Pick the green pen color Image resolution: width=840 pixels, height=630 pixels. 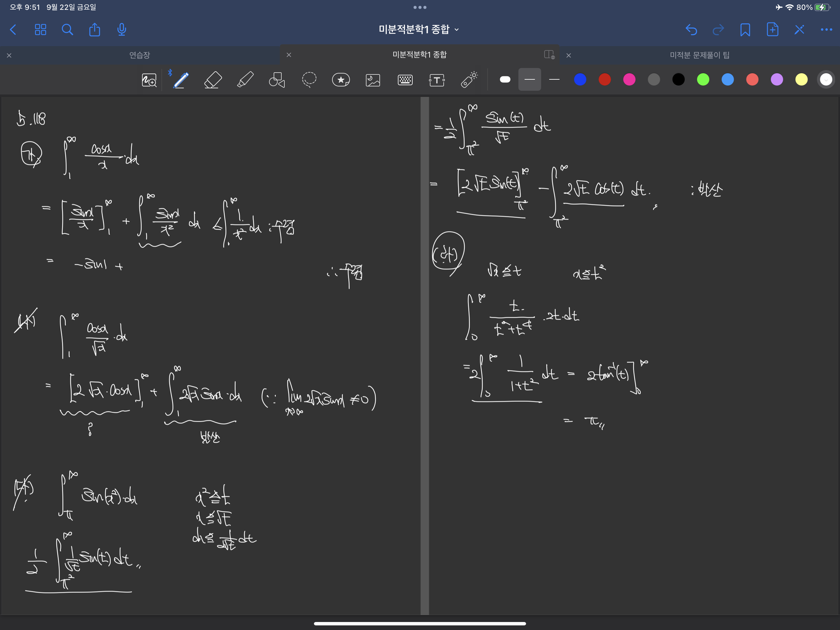click(703, 79)
